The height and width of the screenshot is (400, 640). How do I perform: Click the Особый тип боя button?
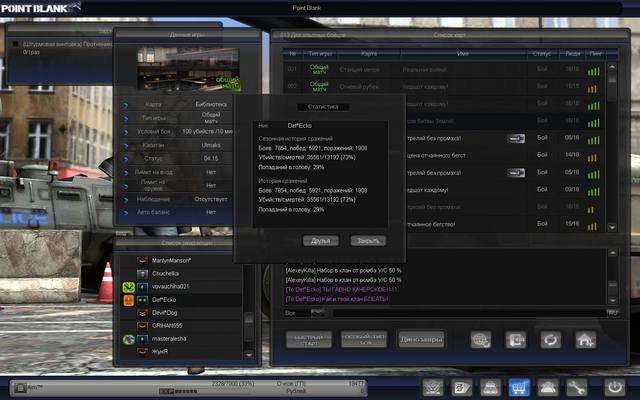click(364, 340)
